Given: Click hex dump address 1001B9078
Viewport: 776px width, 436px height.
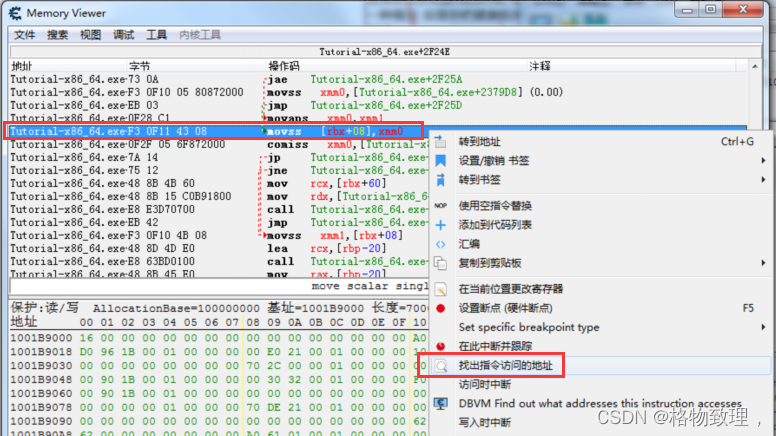Looking at the screenshot, I should pos(41,407).
